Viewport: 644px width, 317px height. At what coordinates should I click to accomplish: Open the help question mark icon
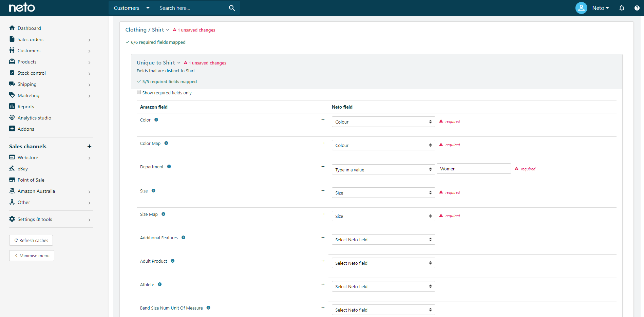pos(637,8)
